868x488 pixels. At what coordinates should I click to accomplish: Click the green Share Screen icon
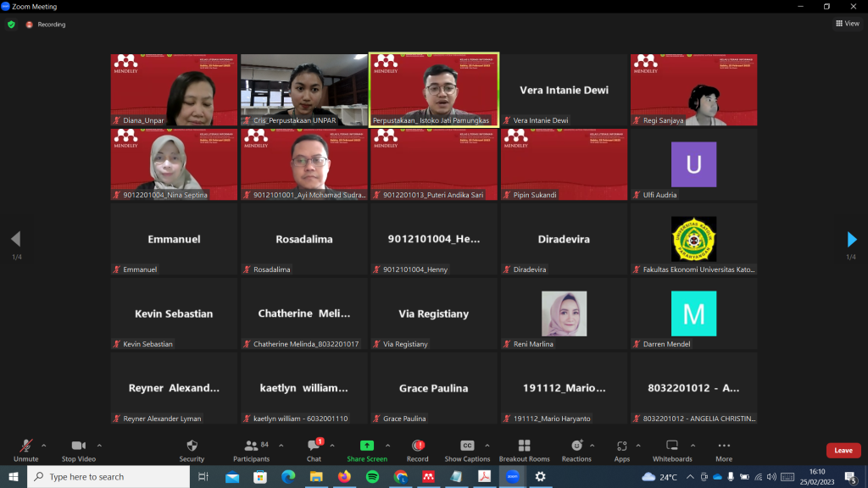367,446
